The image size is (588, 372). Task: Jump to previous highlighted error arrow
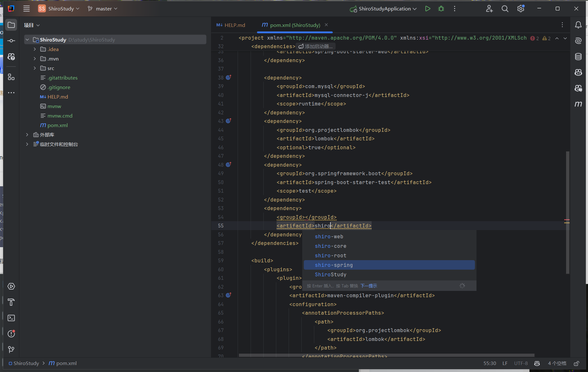557,38
